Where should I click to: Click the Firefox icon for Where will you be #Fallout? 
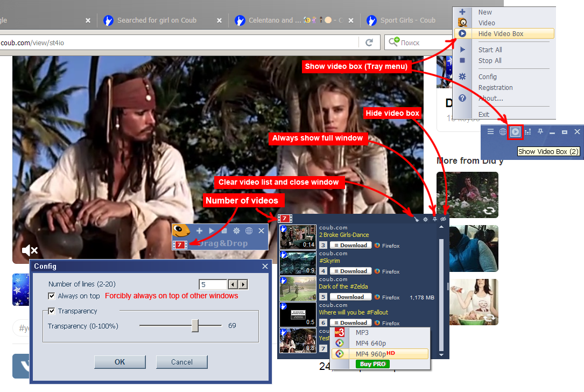[x=377, y=323]
